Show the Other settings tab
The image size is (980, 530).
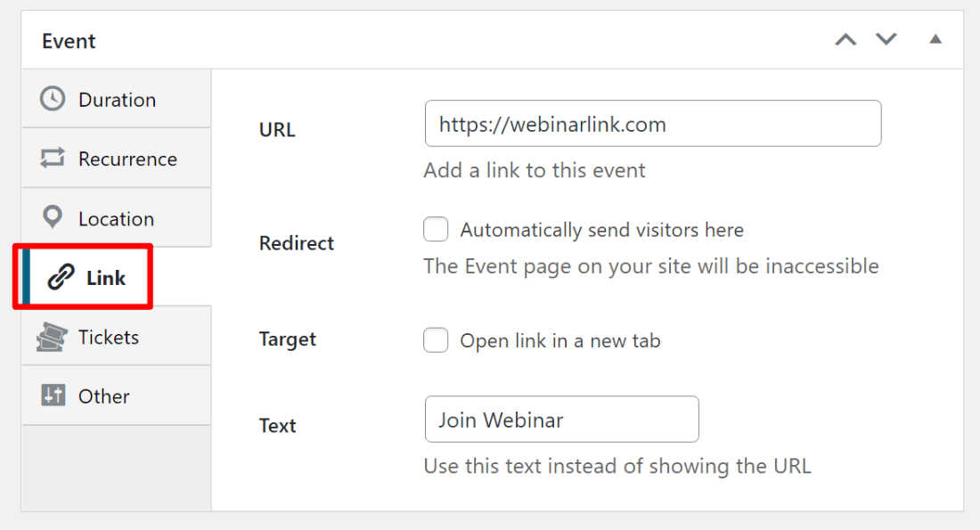[x=104, y=396]
